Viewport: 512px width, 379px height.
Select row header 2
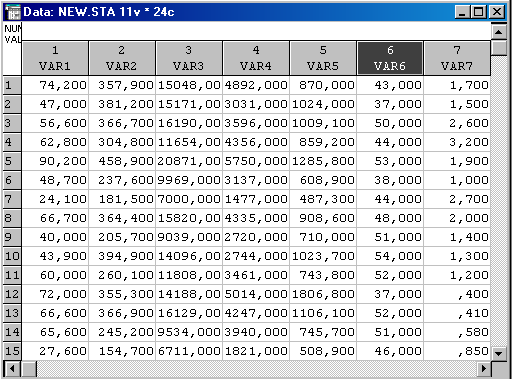pos(12,104)
